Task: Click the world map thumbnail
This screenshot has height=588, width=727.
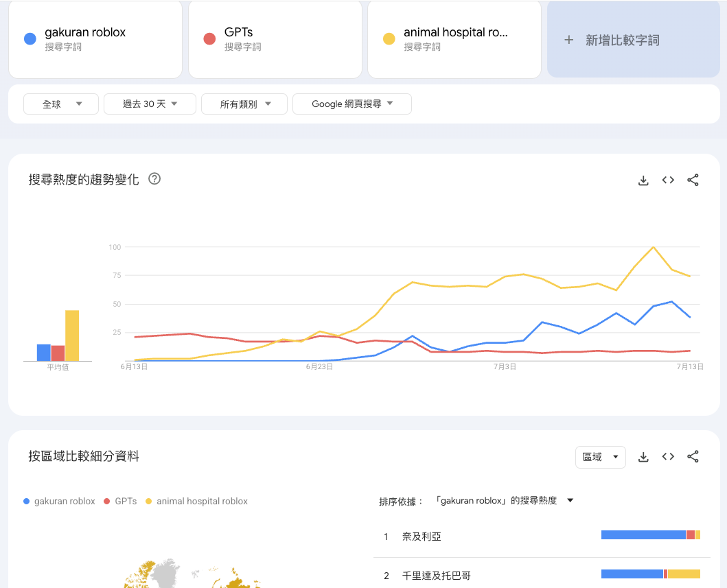Action: [192, 573]
